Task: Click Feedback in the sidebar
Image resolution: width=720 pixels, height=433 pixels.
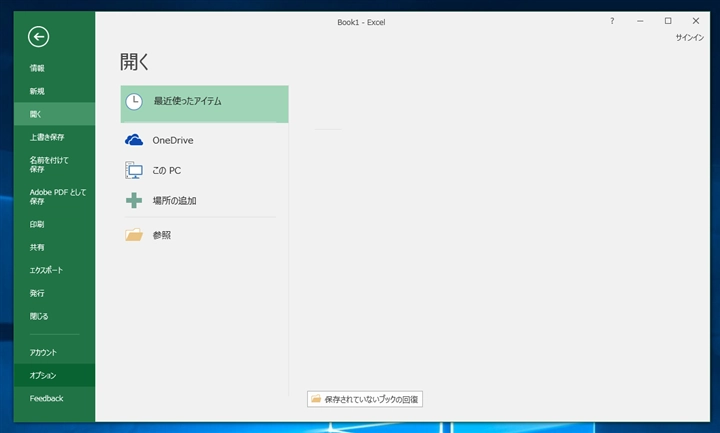Action: pos(46,399)
